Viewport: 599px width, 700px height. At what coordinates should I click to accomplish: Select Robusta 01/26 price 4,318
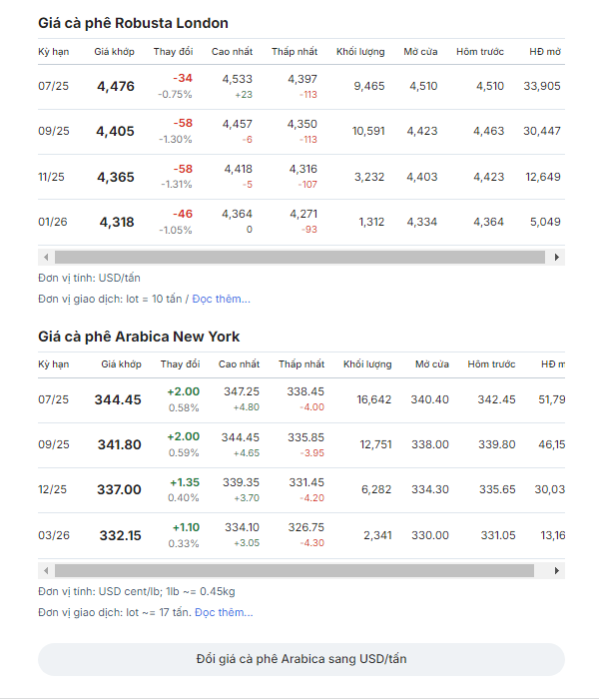click(x=117, y=222)
